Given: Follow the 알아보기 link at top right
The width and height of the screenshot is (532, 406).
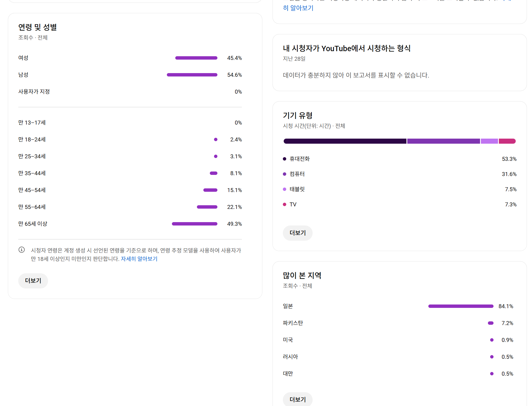Looking at the screenshot, I should tap(298, 8).
